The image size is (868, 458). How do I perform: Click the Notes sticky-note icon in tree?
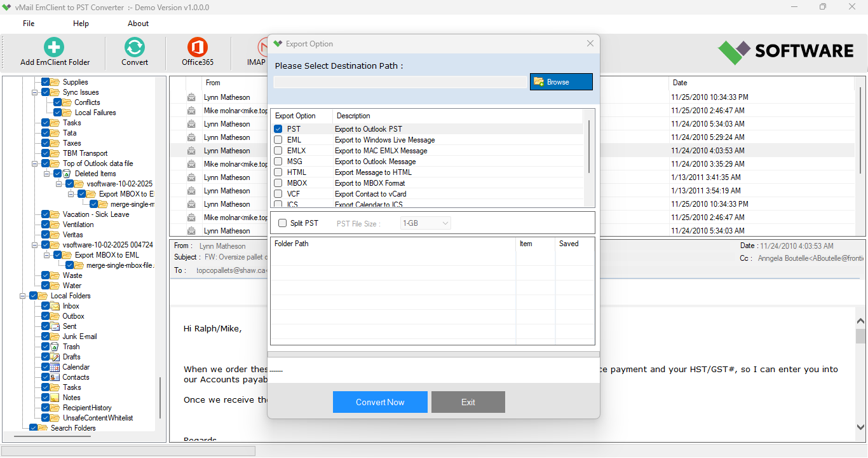pos(55,398)
